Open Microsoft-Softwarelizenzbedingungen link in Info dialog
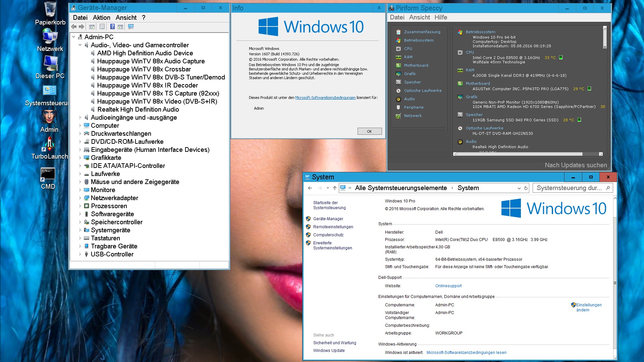The width and height of the screenshot is (644, 362). (x=325, y=98)
